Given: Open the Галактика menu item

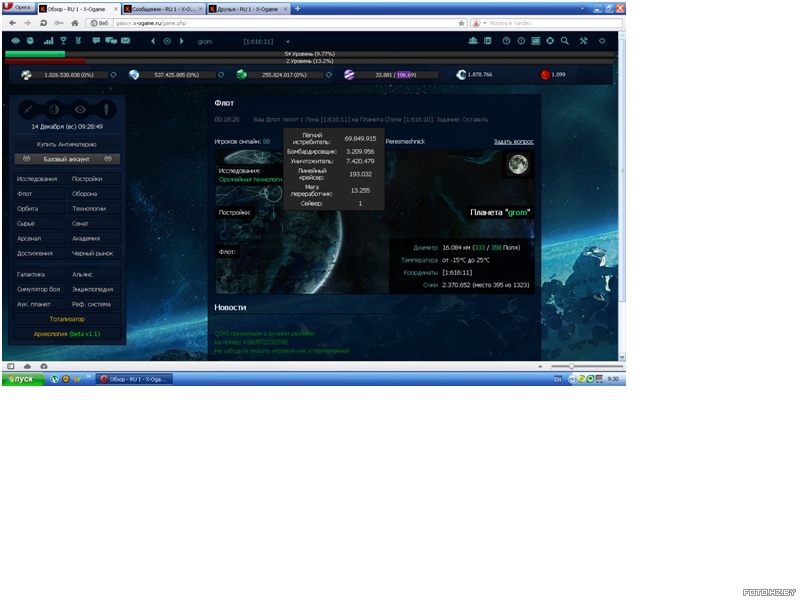Looking at the screenshot, I should (39, 274).
